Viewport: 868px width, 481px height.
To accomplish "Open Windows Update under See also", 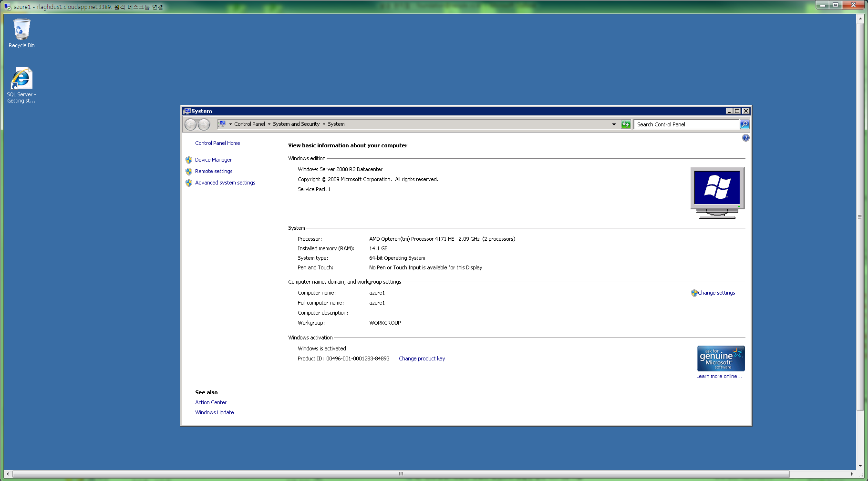I will [215, 412].
